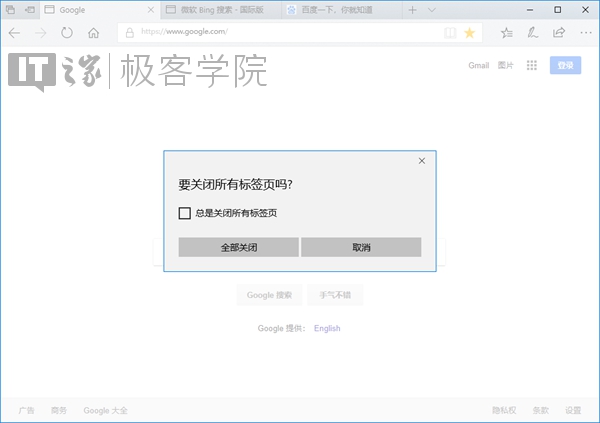Open the Gmail link
The image size is (600, 423).
479,65
